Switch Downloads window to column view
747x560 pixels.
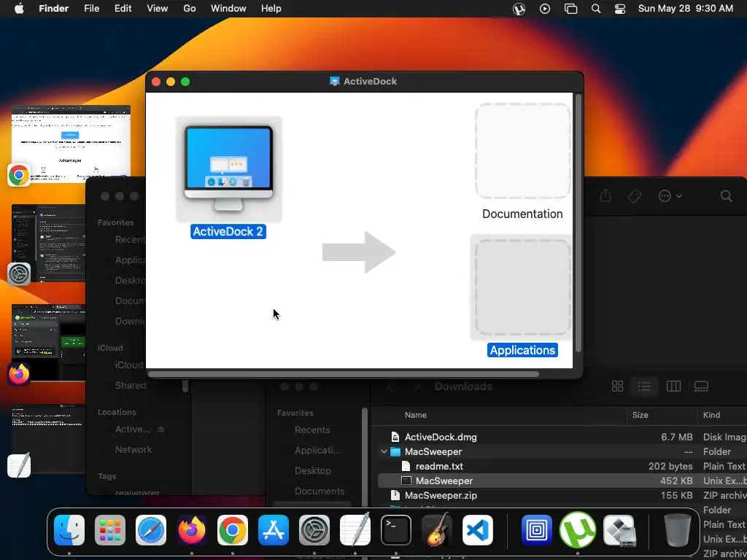click(x=673, y=386)
